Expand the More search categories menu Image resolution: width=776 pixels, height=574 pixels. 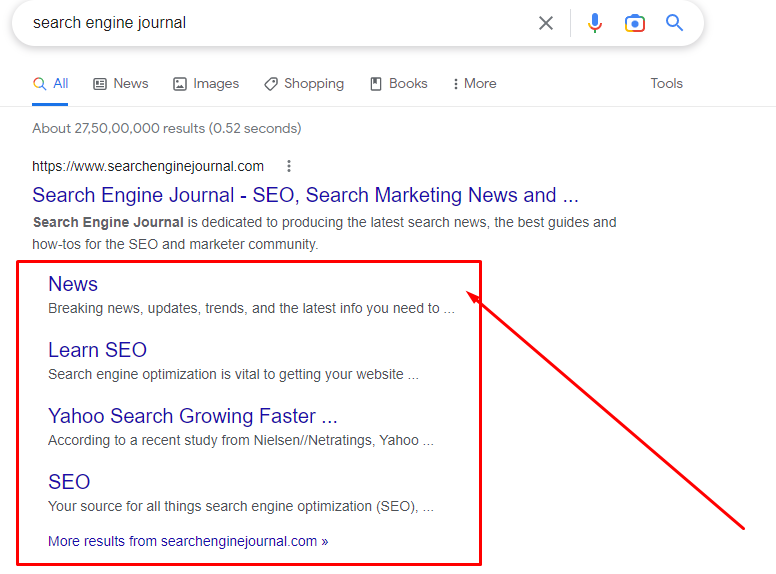pyautogui.click(x=475, y=84)
